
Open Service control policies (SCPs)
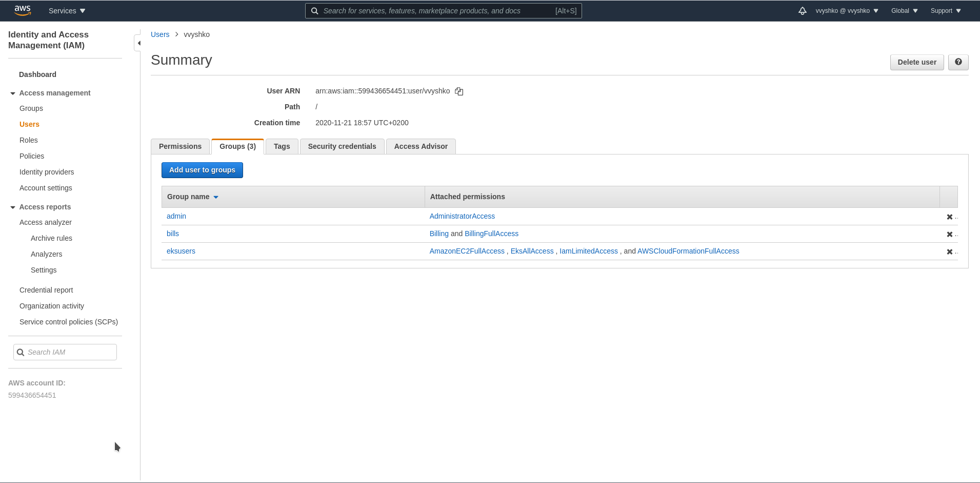click(69, 322)
